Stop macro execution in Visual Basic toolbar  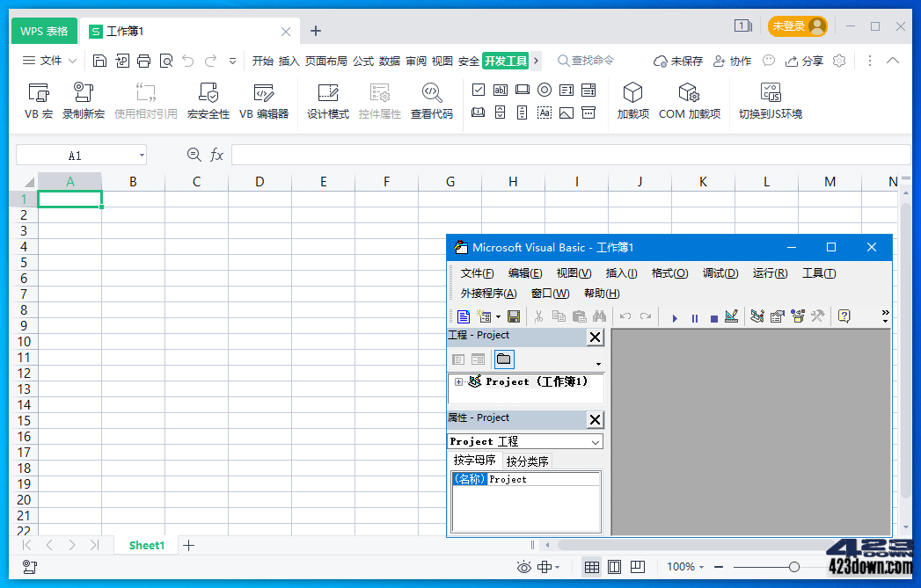(x=713, y=317)
